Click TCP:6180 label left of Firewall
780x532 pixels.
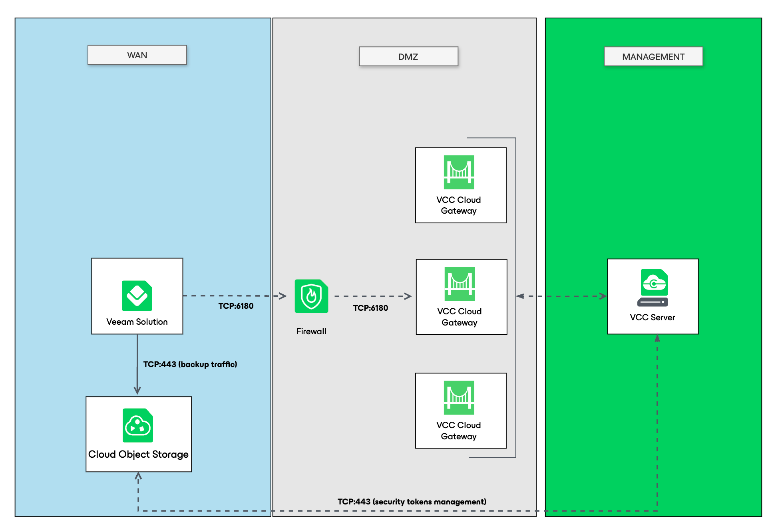click(236, 306)
